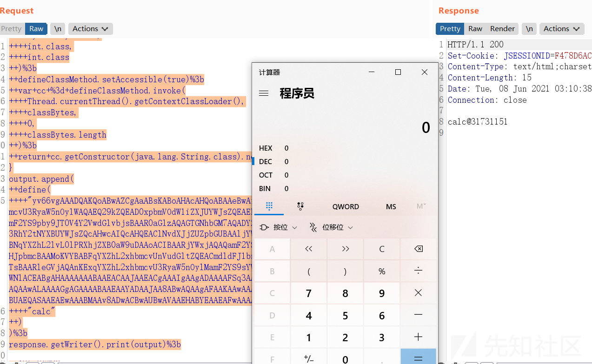Switch Request view to Raw tab
Image resolution: width=592 pixels, height=364 pixels.
click(x=36, y=29)
